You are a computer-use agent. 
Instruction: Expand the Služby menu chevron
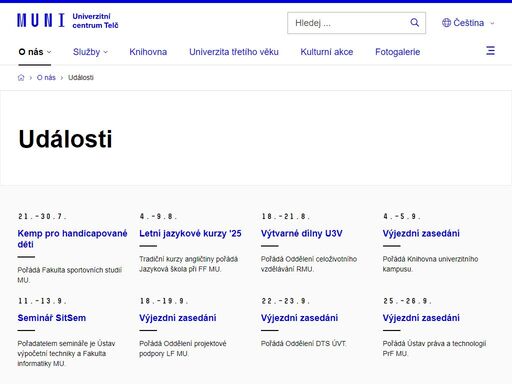pos(106,52)
